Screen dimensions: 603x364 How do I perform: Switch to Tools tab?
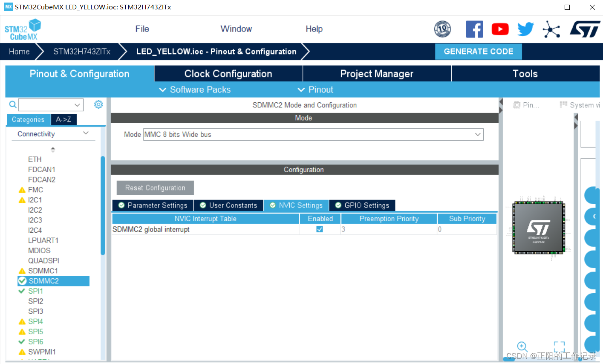coord(525,74)
